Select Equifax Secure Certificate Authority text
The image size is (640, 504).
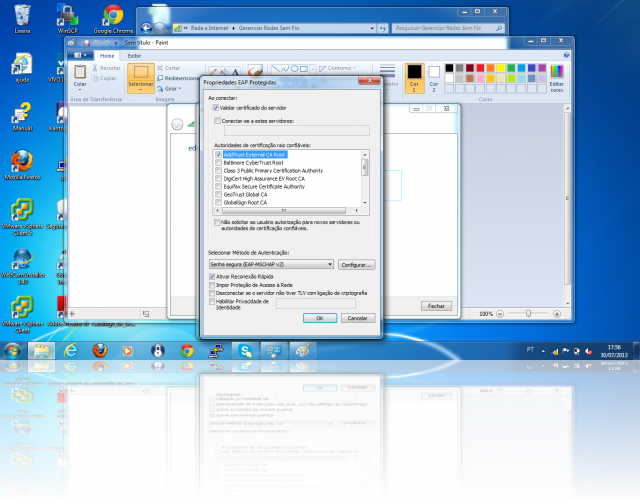click(x=264, y=187)
